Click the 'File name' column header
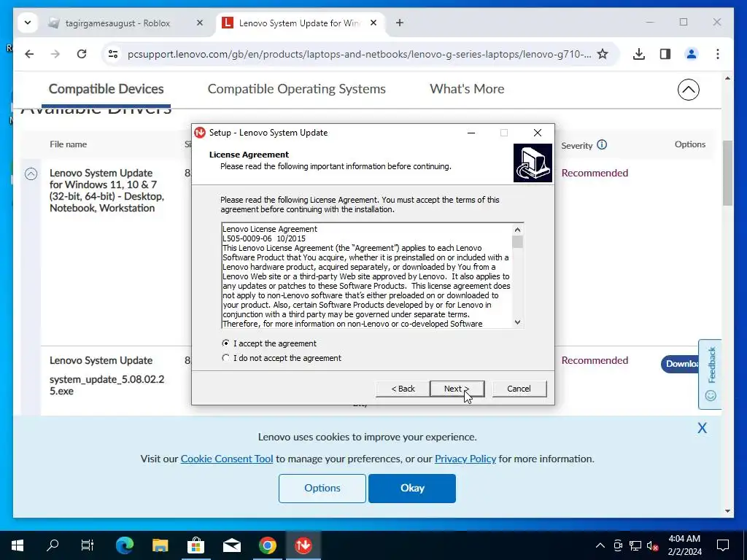747x560 pixels. 68,144
